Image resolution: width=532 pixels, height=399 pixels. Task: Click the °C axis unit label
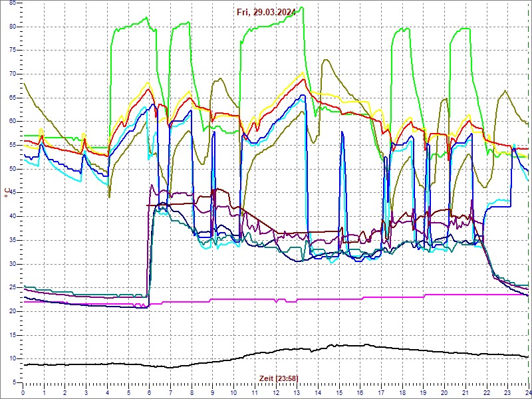coord(7,193)
